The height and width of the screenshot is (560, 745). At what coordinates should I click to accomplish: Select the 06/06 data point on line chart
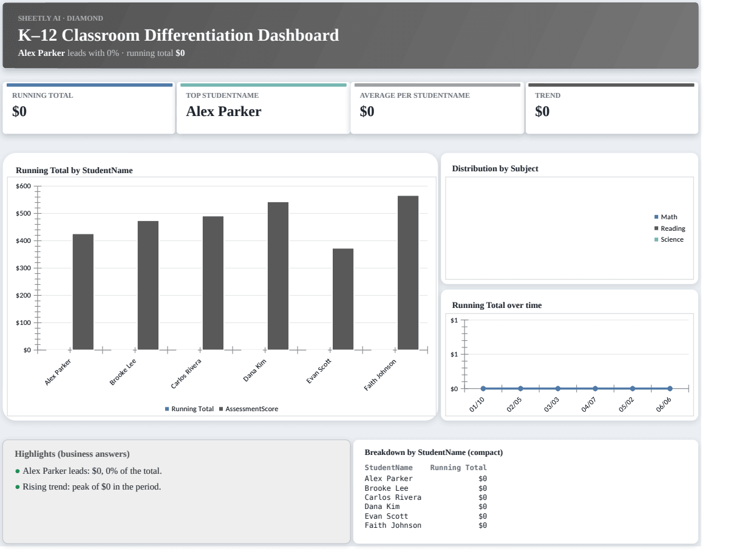click(x=670, y=388)
